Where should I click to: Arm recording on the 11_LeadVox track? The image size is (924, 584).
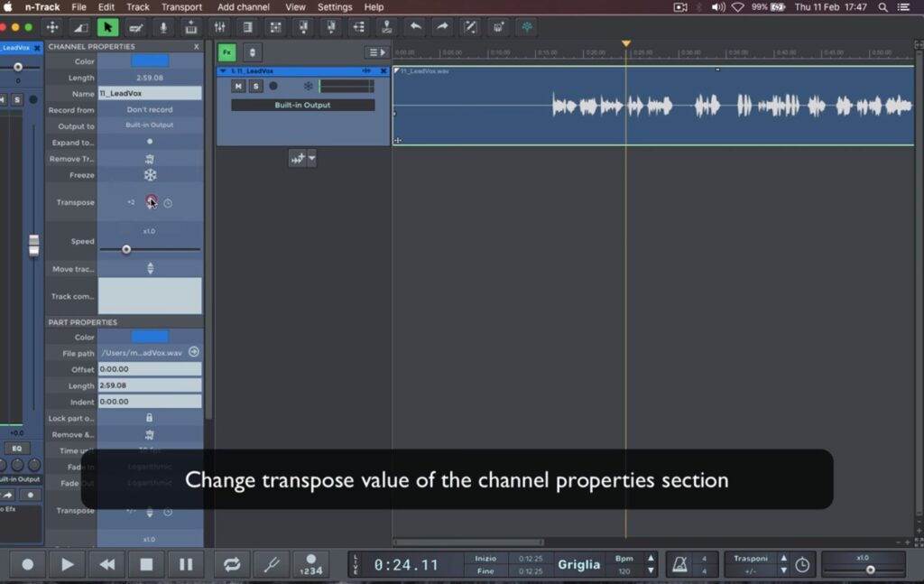coord(273,86)
